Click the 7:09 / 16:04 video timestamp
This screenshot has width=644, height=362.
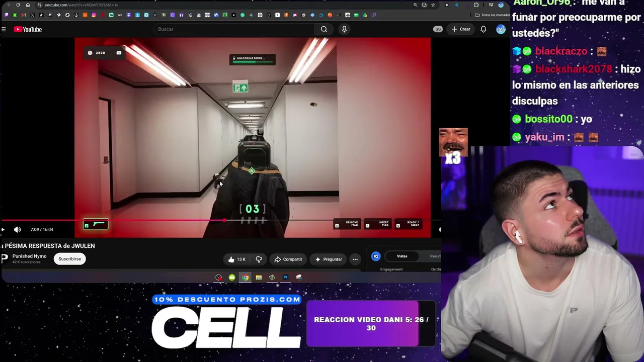click(x=42, y=230)
